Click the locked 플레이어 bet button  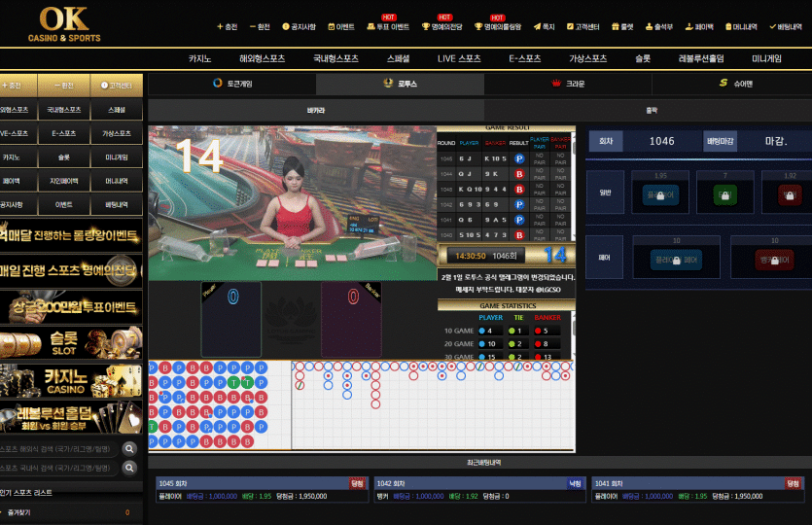click(659, 194)
